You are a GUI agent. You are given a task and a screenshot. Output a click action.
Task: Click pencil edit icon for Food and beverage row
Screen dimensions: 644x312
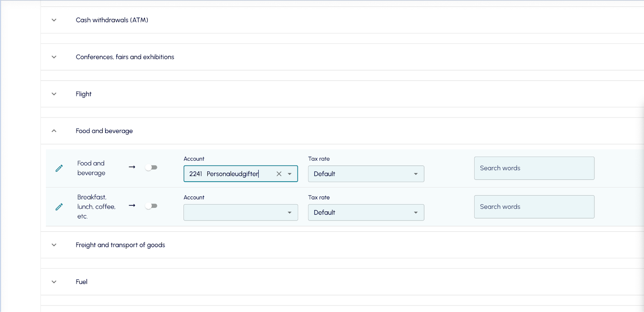(x=59, y=168)
